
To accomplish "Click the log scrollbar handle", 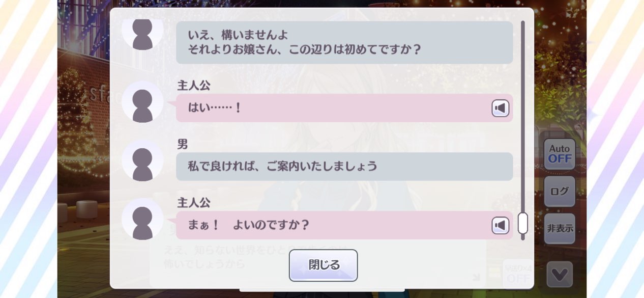I will [x=522, y=223].
